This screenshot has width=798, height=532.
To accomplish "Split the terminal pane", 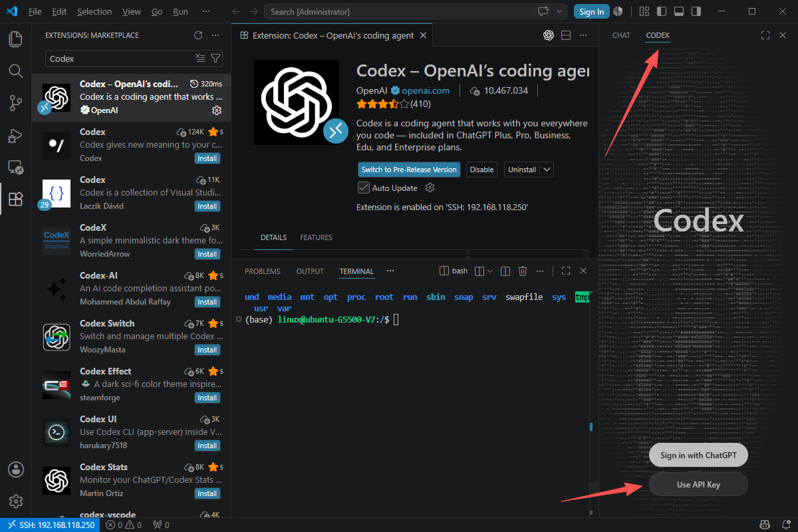I will (505, 271).
